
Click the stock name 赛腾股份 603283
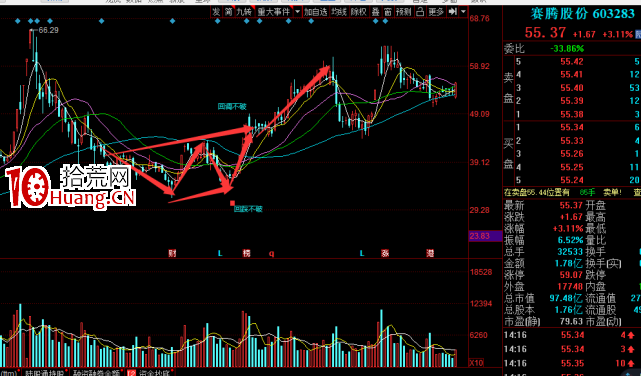(x=582, y=14)
